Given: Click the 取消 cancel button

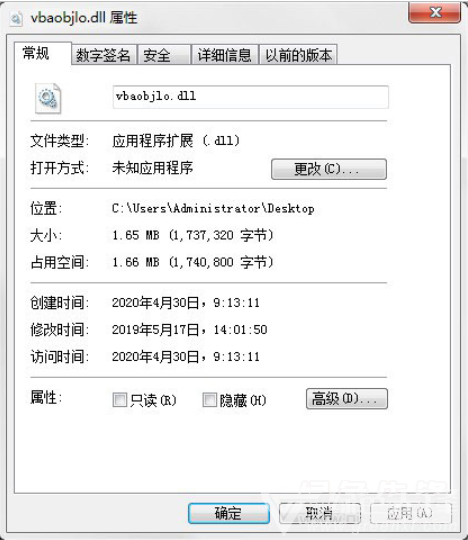Looking at the screenshot, I should tap(320, 513).
